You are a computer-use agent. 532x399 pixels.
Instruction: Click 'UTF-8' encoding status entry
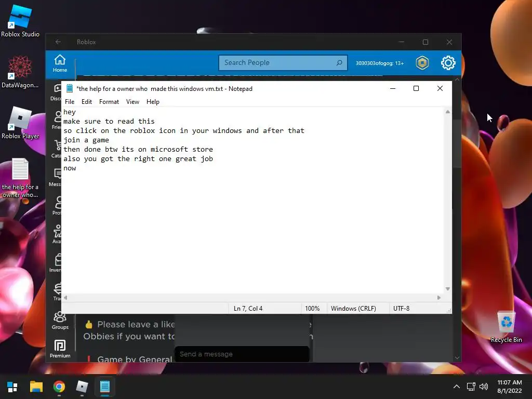click(401, 309)
